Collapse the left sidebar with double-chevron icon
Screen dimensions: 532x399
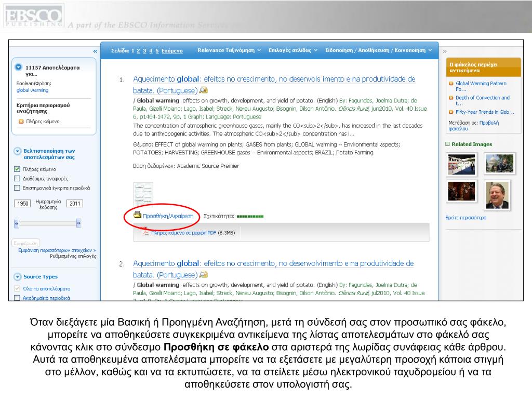tap(95, 51)
